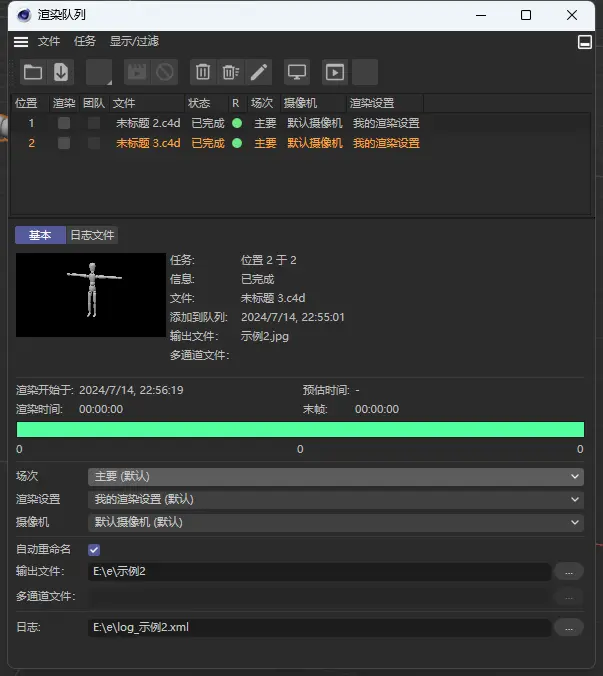Expand the 摄像机 dropdown
The image size is (603, 676).
tap(335, 521)
